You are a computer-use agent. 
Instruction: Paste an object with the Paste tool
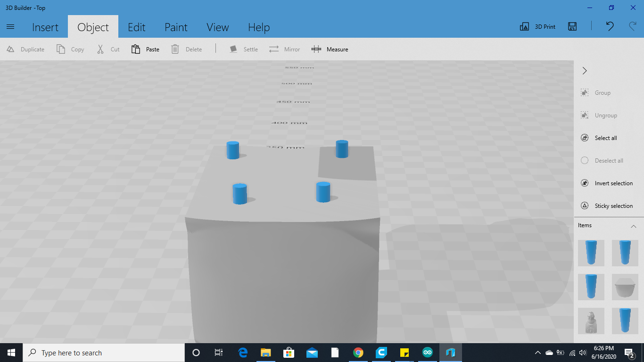[x=145, y=49]
